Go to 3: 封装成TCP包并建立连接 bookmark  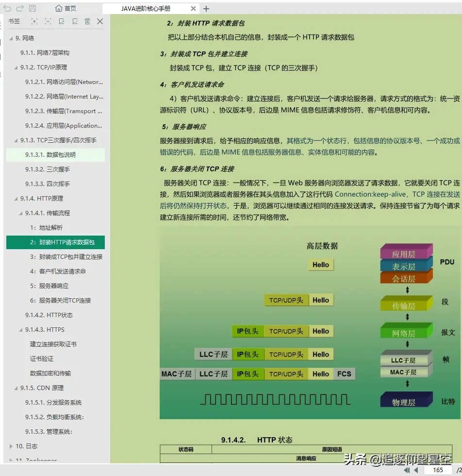coord(66,257)
